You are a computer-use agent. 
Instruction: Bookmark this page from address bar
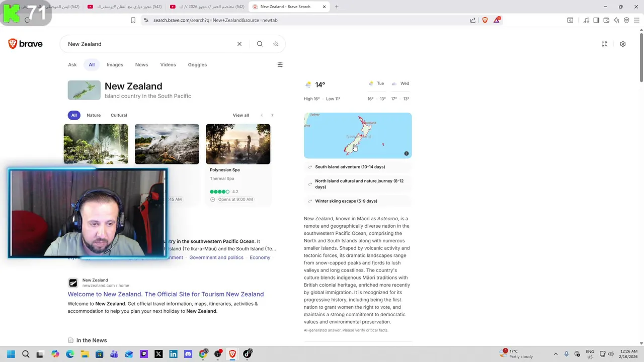point(133,20)
